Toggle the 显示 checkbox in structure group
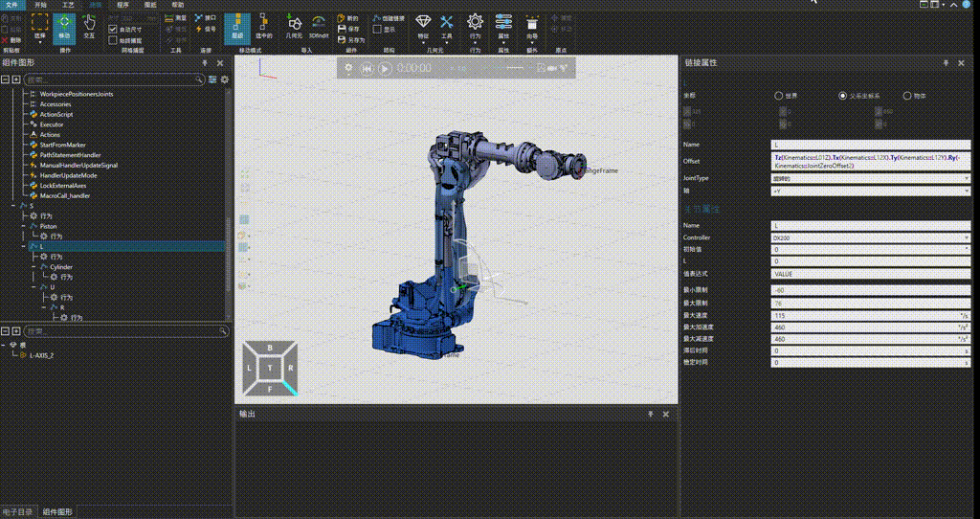980x519 pixels. point(377,30)
